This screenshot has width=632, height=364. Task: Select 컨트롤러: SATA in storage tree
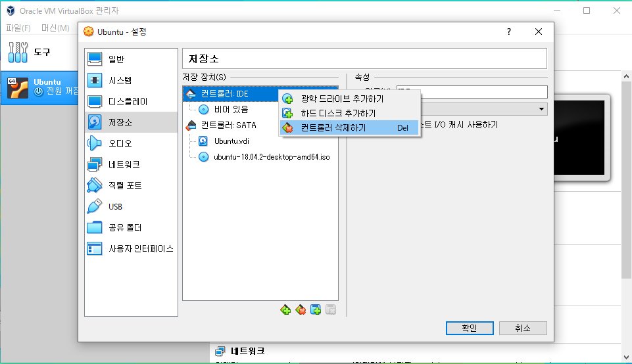pyautogui.click(x=228, y=125)
